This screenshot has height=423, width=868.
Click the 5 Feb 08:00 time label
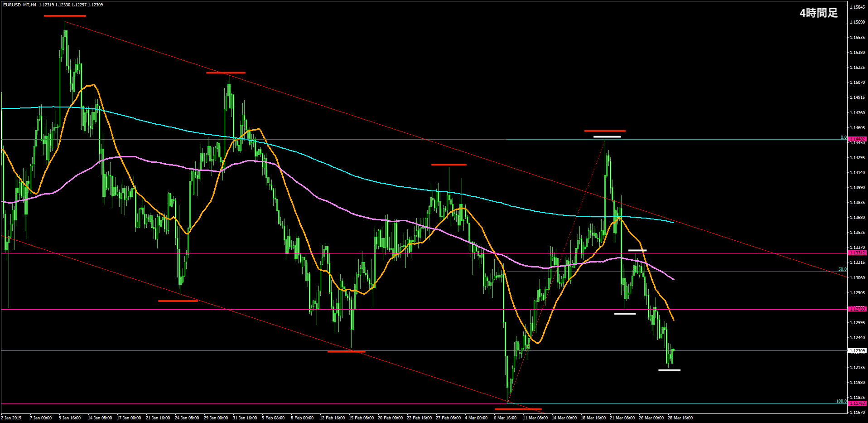[x=273, y=418]
